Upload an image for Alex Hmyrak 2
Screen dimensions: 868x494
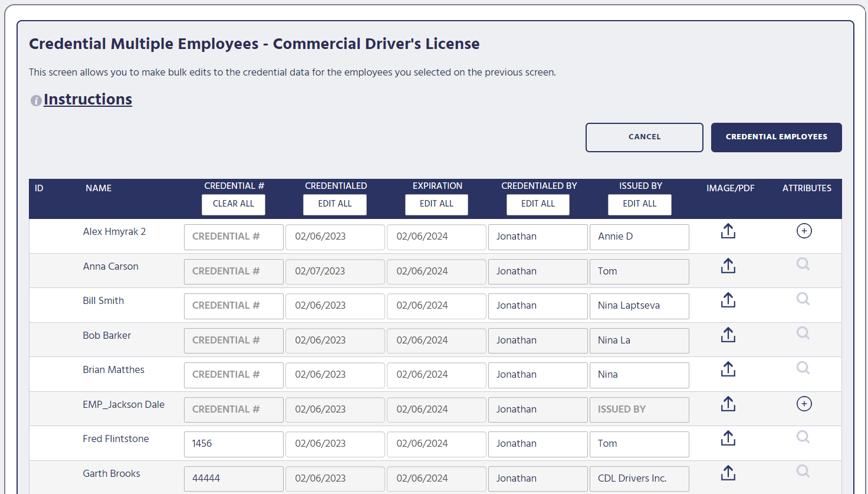728,231
